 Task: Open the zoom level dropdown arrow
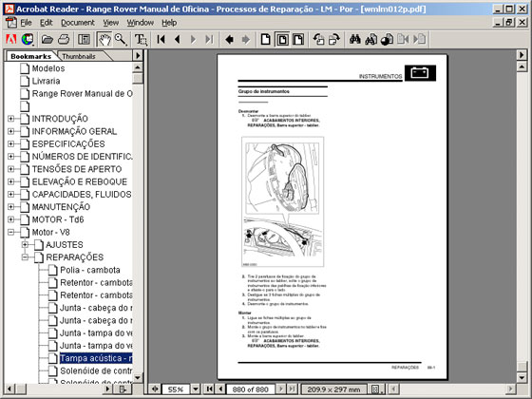tap(196, 389)
